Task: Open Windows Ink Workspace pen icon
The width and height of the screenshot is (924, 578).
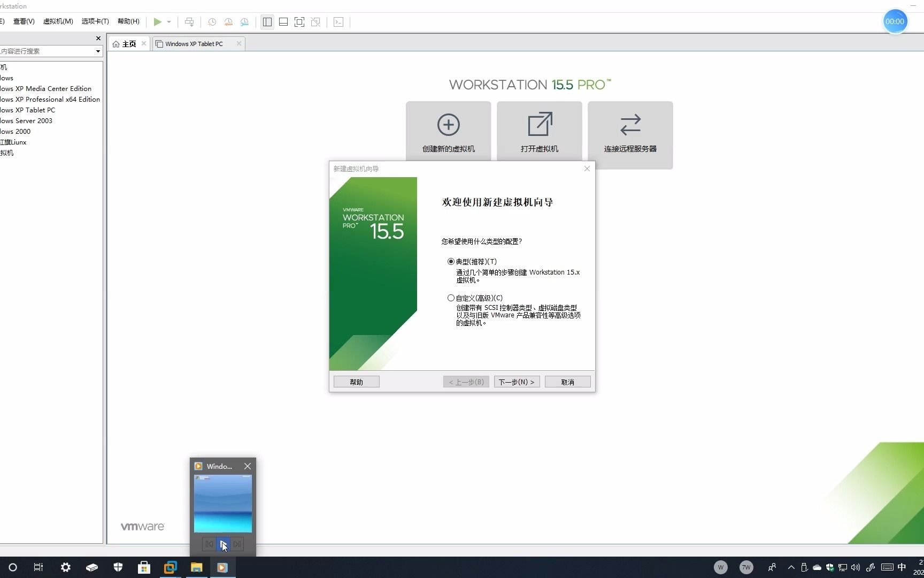Action: pyautogui.click(x=870, y=567)
